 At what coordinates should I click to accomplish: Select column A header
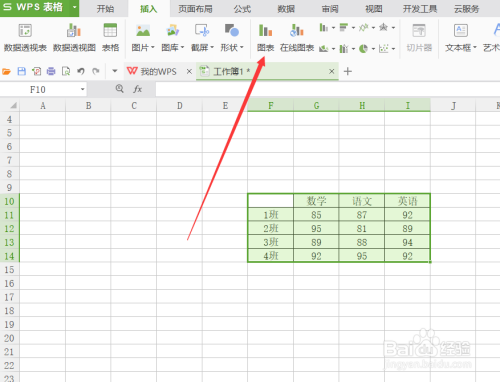pos(43,106)
